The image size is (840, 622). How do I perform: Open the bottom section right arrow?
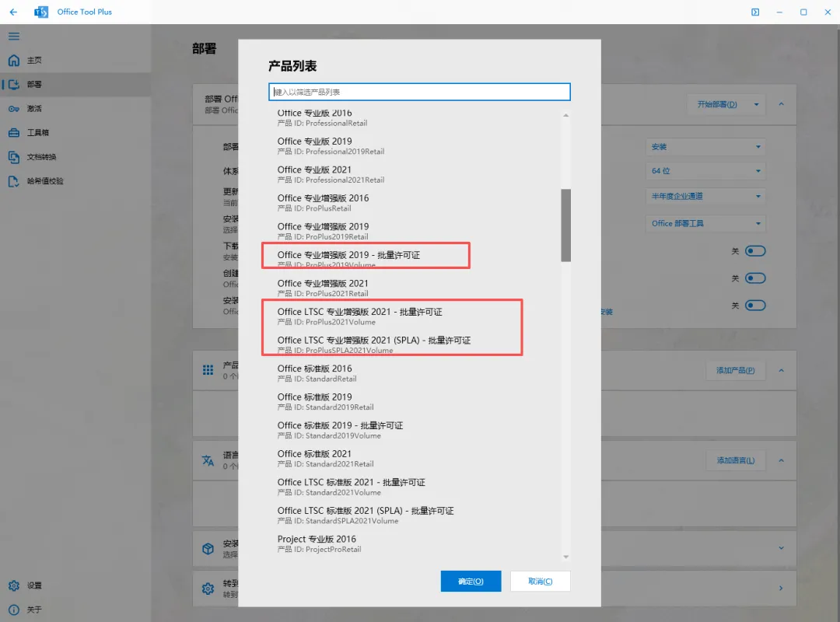(781, 589)
